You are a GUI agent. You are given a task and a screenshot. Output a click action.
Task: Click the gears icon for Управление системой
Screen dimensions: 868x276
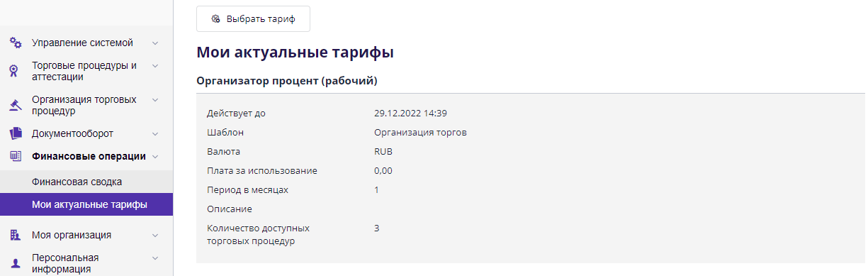point(15,43)
